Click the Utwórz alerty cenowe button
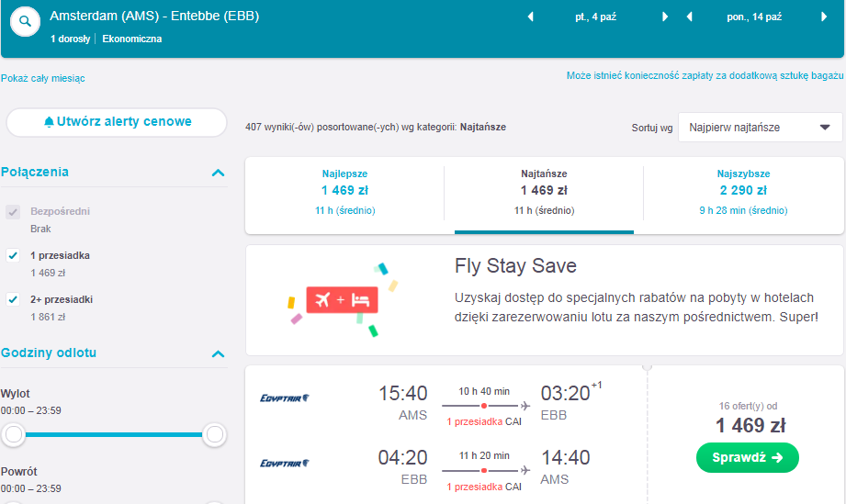846x504 pixels. [x=117, y=122]
